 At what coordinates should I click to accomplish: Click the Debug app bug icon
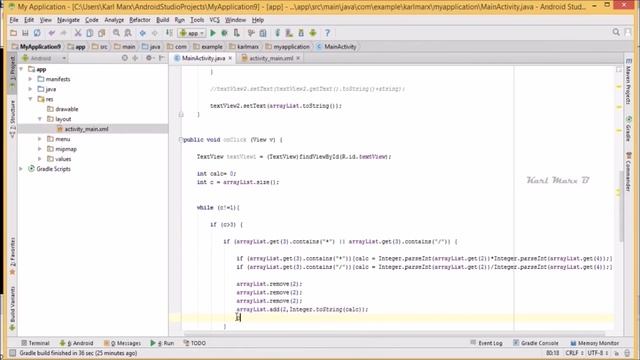[224, 33]
